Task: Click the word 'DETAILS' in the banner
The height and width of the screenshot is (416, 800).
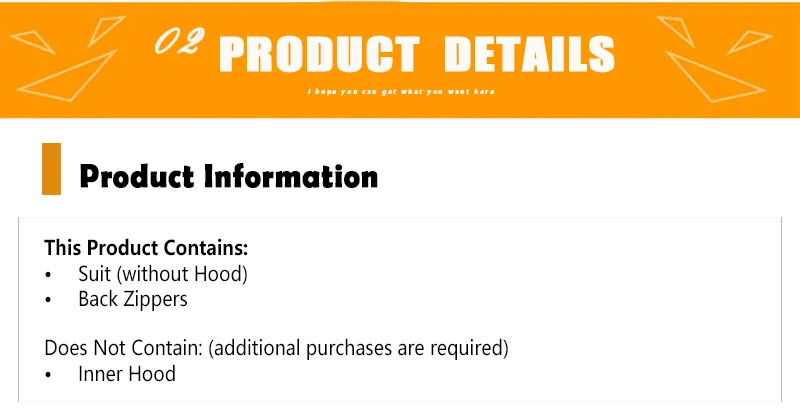Action: [530, 54]
